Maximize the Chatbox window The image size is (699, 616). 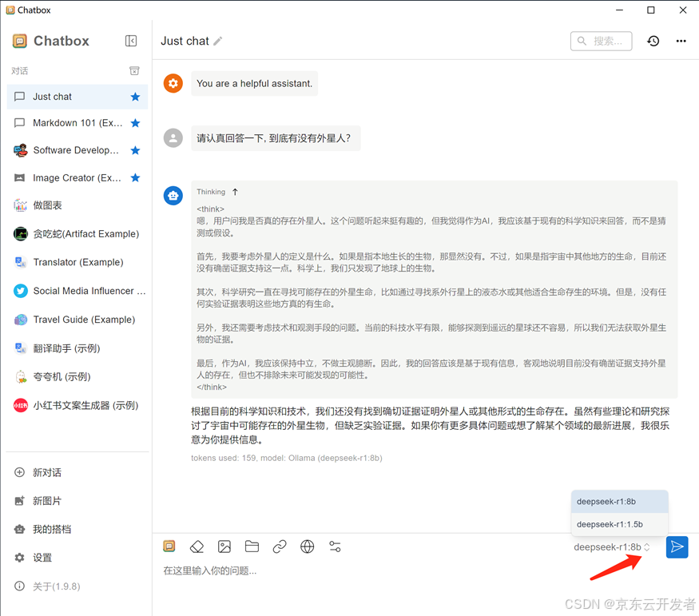pos(651,10)
